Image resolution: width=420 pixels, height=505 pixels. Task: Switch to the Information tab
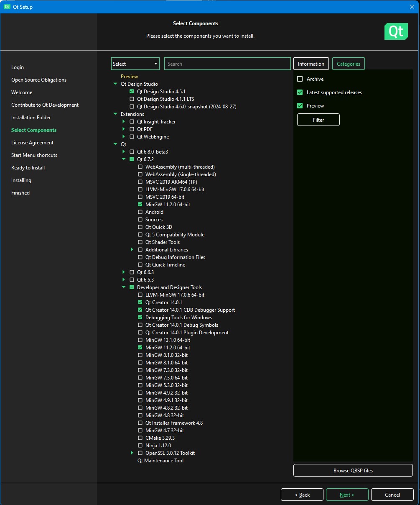coord(311,64)
